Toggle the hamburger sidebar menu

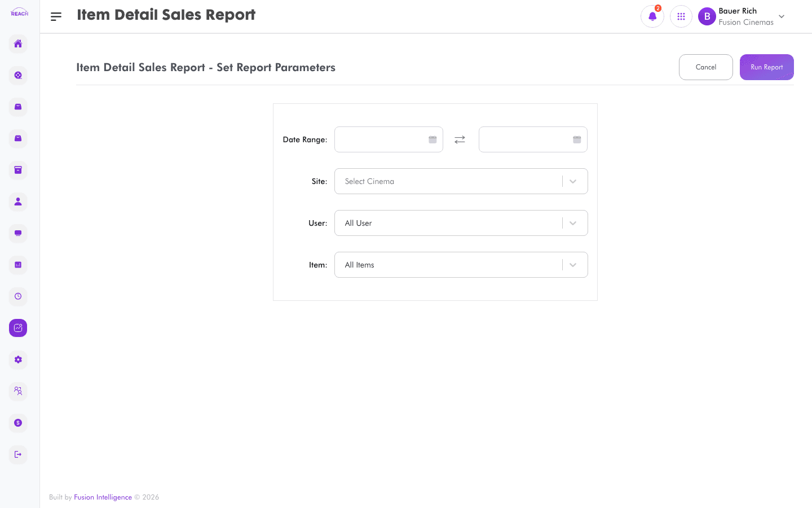tap(56, 17)
